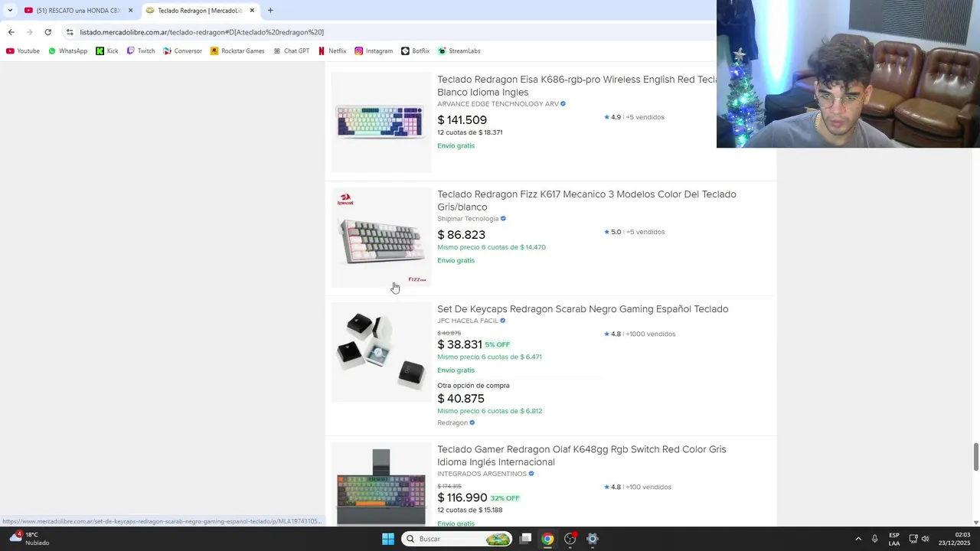This screenshot has height=551, width=980.
Task: Open the Rockstar Games bookmark
Action: coord(237,51)
